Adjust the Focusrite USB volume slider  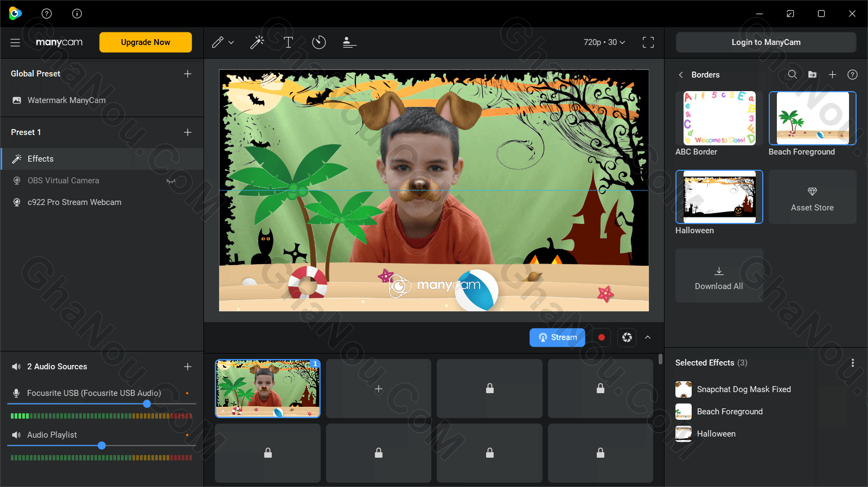(147, 403)
